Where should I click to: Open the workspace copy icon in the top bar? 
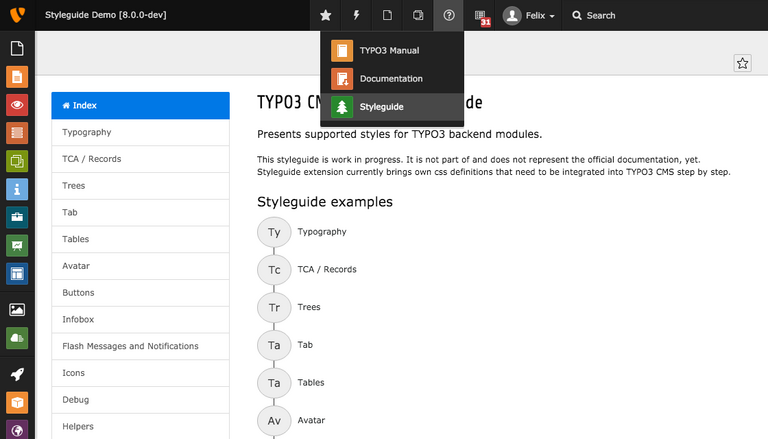418,15
